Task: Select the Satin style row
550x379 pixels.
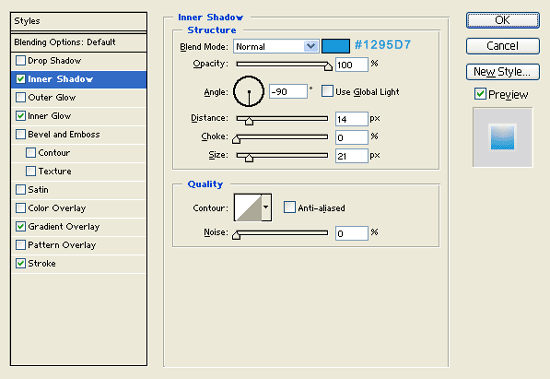Action: pyautogui.click(x=79, y=190)
